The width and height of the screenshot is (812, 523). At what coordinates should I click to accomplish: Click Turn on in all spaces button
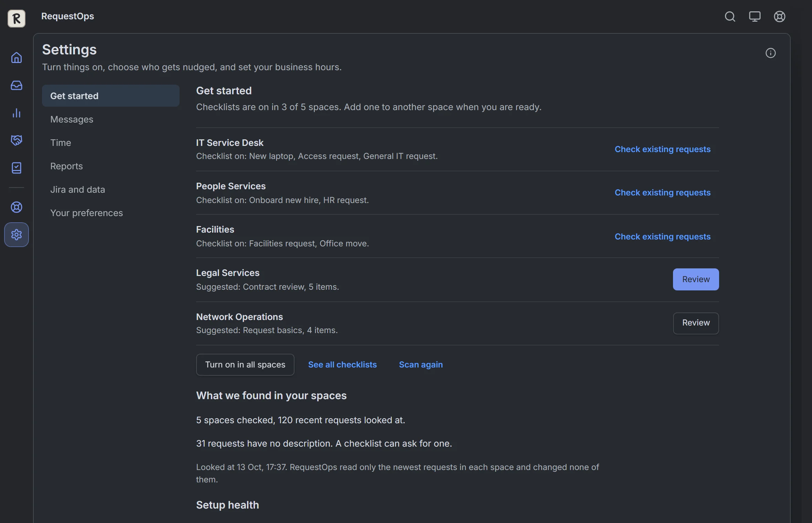[x=245, y=364]
